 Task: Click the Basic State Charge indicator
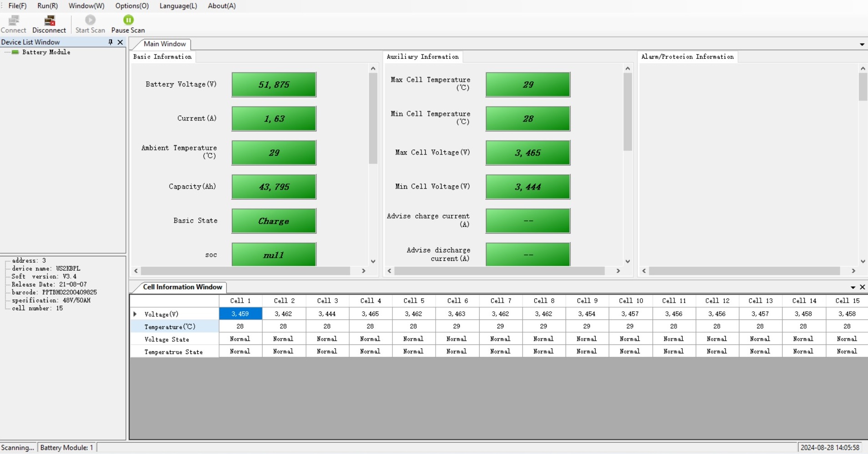tap(274, 221)
